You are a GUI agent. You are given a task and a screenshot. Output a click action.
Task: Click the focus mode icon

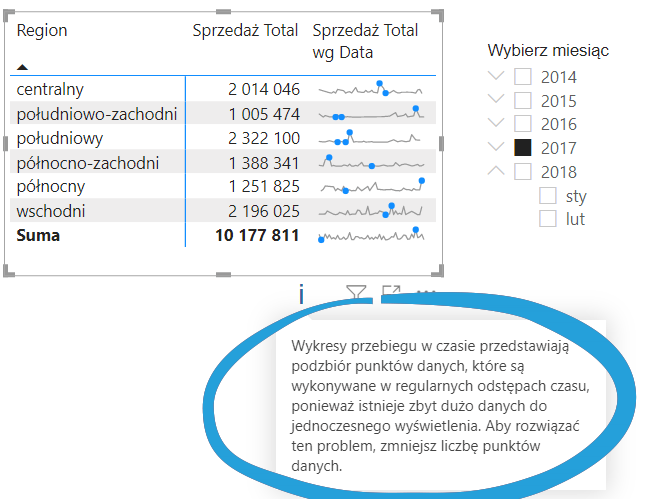click(x=391, y=293)
